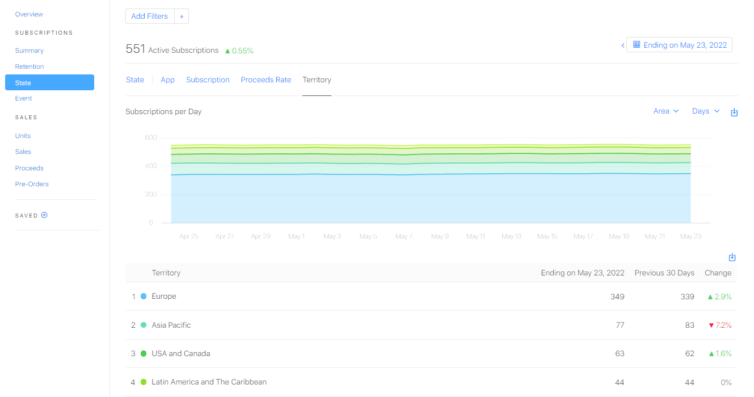This screenshot has height=397, width=754.
Task: Export chart with download icon near Days
Action: (734, 112)
